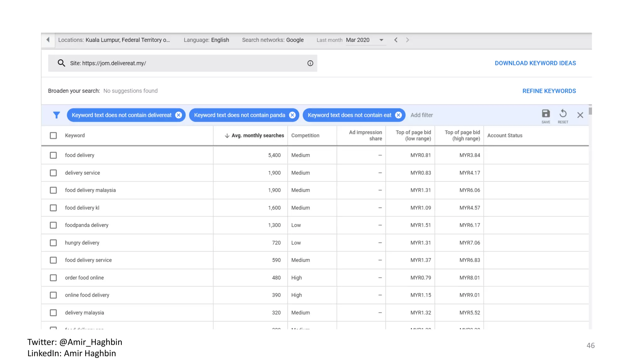Check the 'food delivery' keyword row
Viewport: 644px width, 362px height.
[x=53, y=155]
